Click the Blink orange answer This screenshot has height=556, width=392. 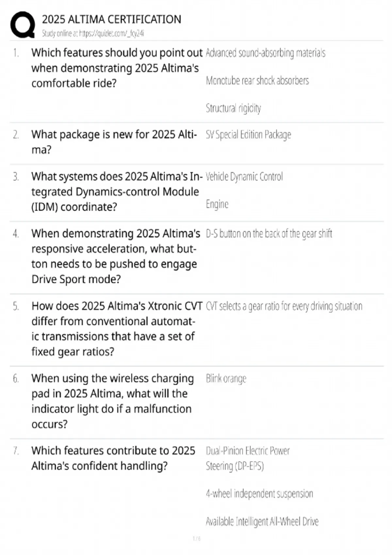(x=226, y=379)
